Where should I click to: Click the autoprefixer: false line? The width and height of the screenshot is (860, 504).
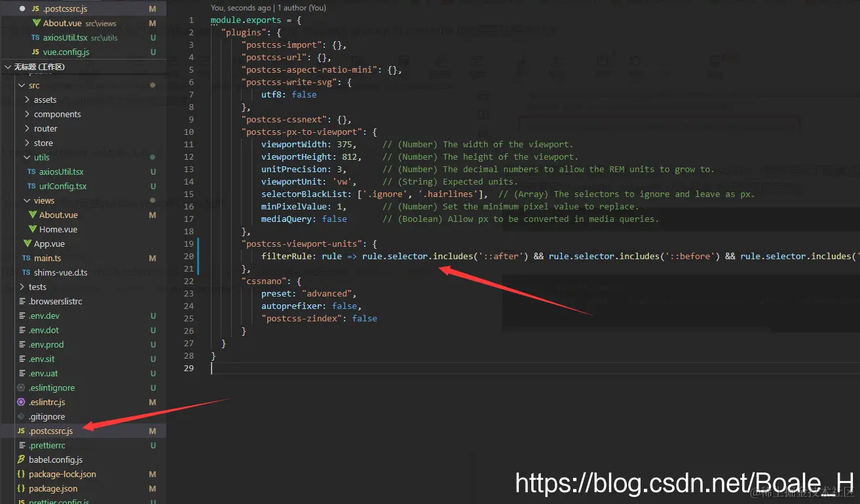312,306
